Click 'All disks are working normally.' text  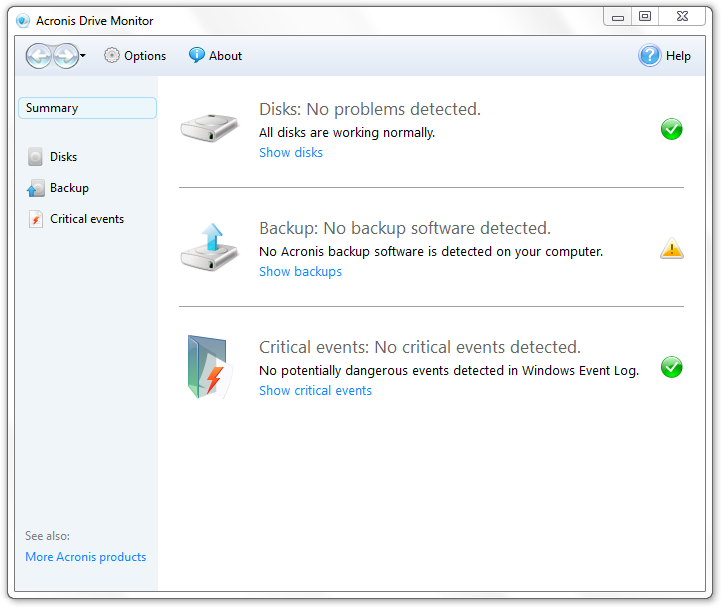[347, 133]
